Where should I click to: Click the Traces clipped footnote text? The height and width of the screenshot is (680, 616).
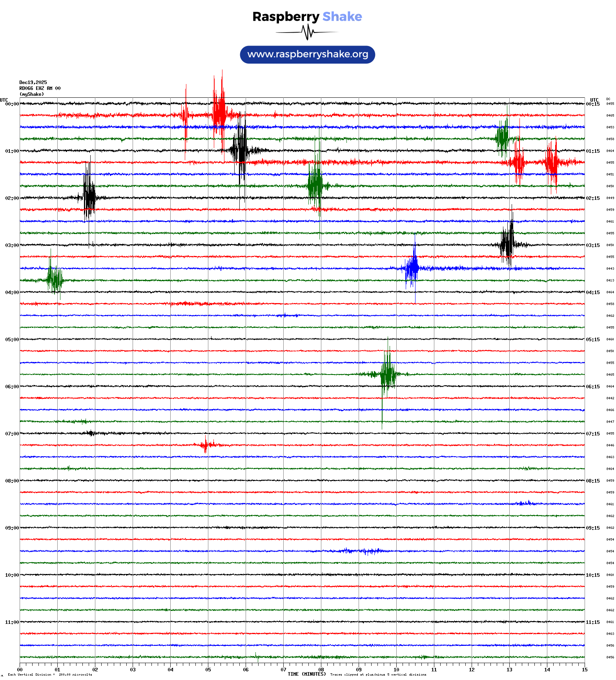point(378,675)
